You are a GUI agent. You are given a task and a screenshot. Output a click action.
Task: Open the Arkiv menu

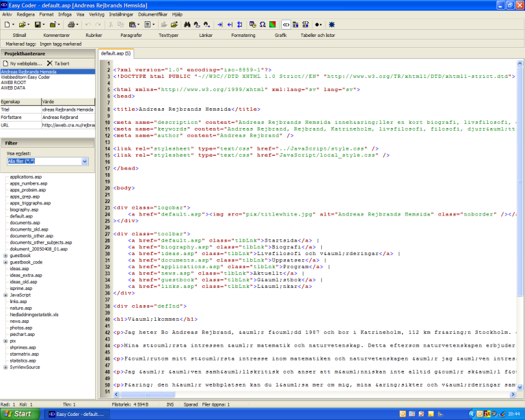point(7,14)
